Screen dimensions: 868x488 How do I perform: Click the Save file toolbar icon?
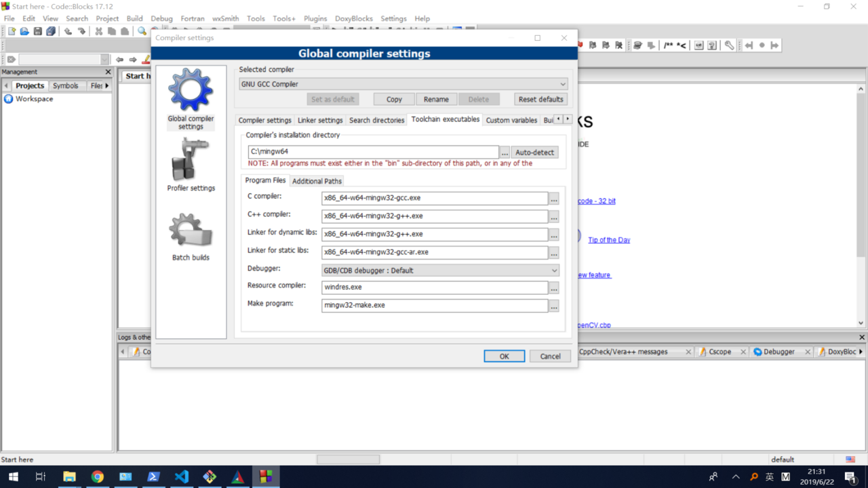38,31
